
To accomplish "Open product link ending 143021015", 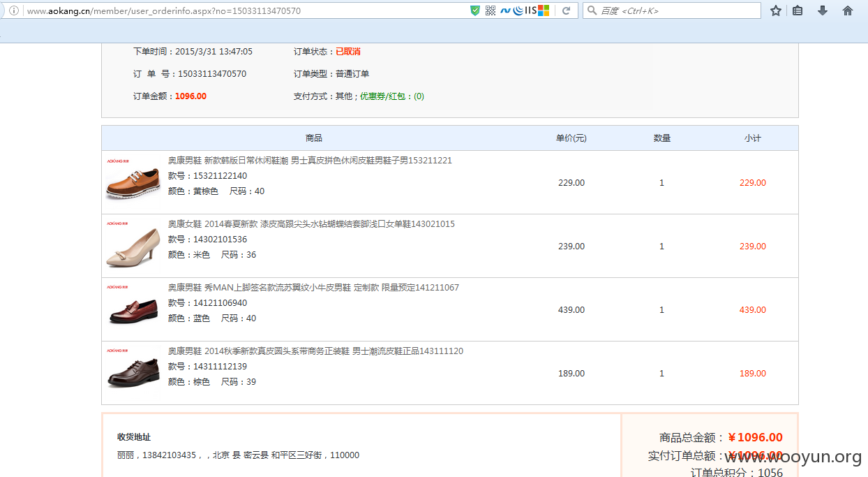I will point(311,223).
